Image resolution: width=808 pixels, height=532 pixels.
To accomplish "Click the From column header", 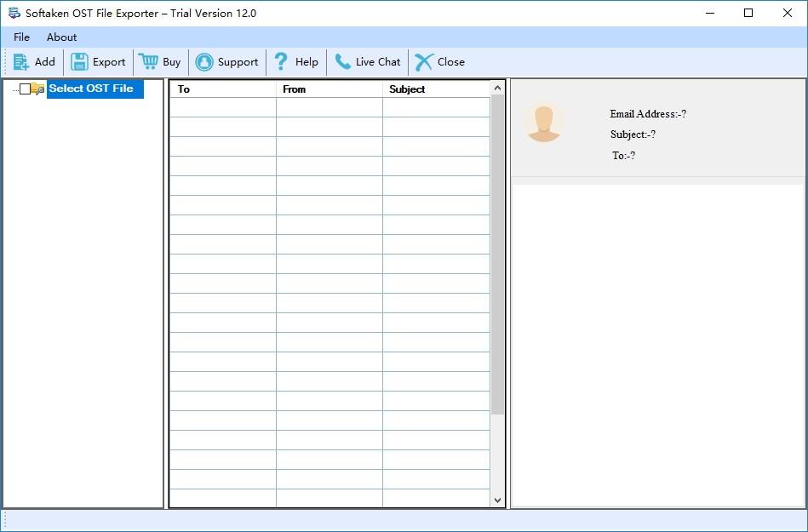I will coord(330,89).
